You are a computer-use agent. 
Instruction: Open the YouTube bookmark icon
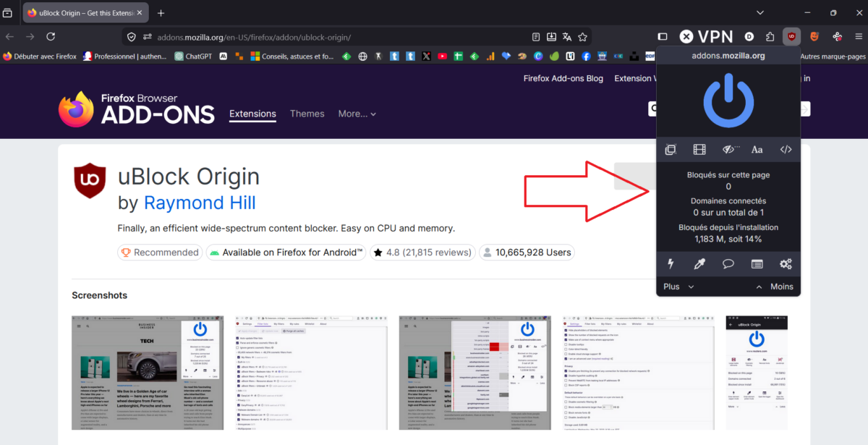pyautogui.click(x=442, y=56)
